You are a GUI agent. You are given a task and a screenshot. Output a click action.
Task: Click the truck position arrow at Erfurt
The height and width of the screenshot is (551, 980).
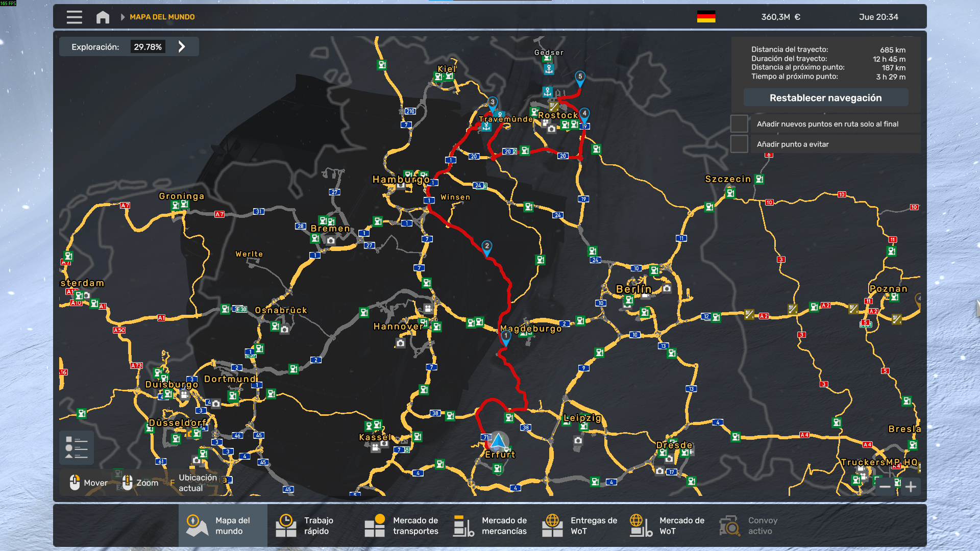[x=498, y=442]
